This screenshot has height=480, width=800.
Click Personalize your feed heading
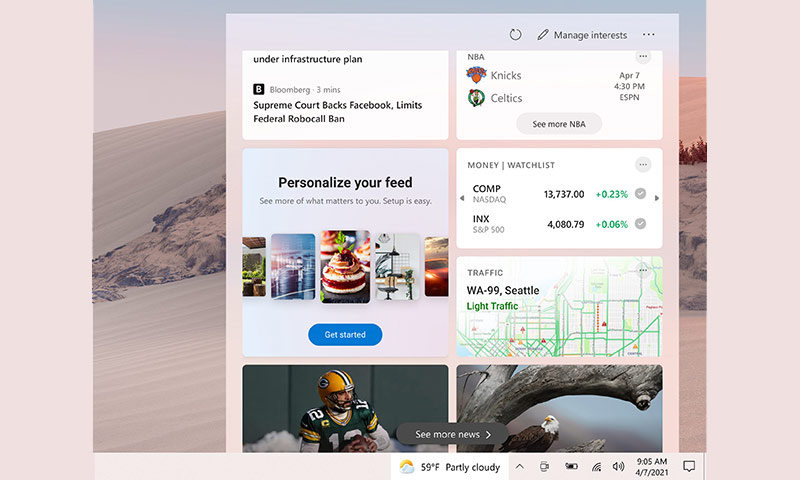tap(345, 183)
